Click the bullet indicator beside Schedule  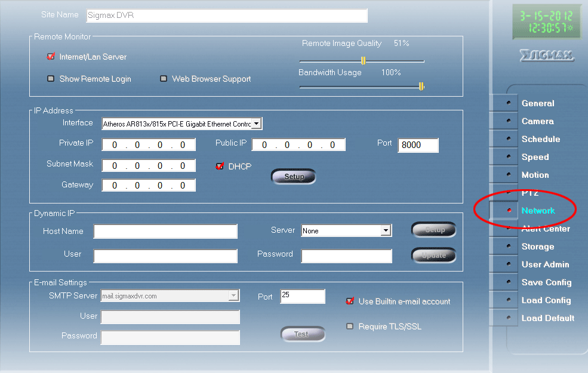click(x=509, y=139)
